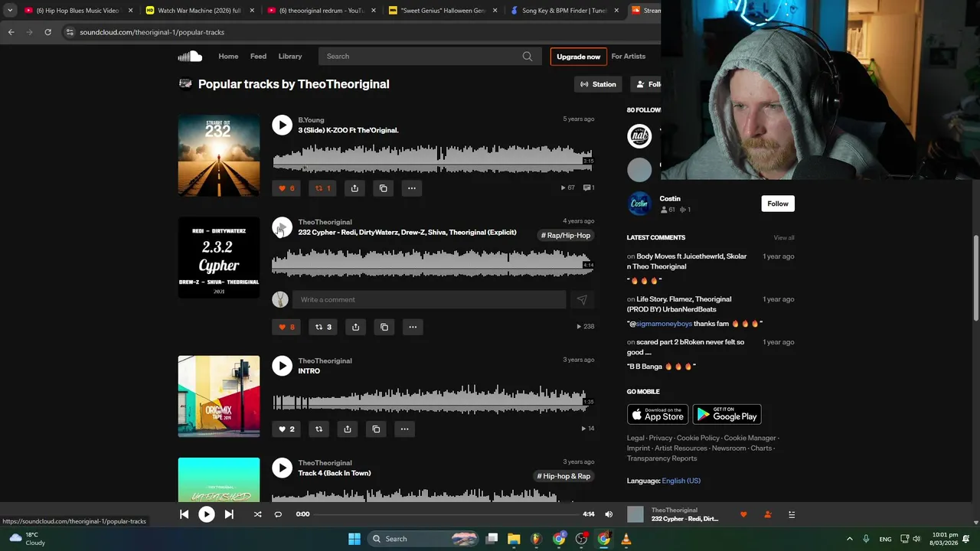
Task: View all latest comments
Action: click(x=784, y=238)
